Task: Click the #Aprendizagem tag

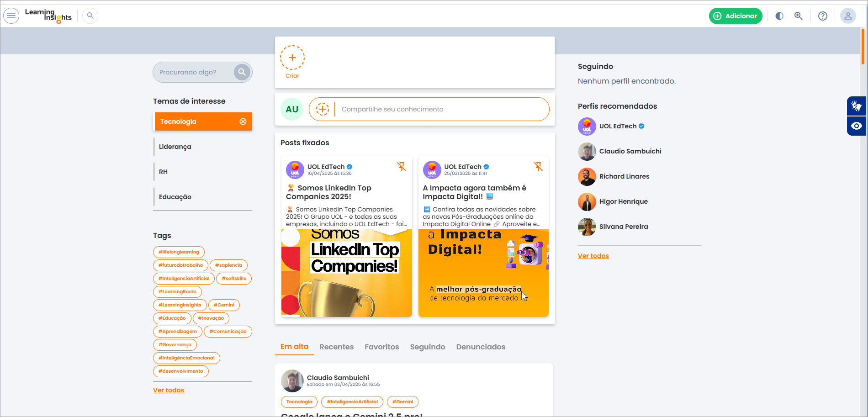Action: (178, 332)
